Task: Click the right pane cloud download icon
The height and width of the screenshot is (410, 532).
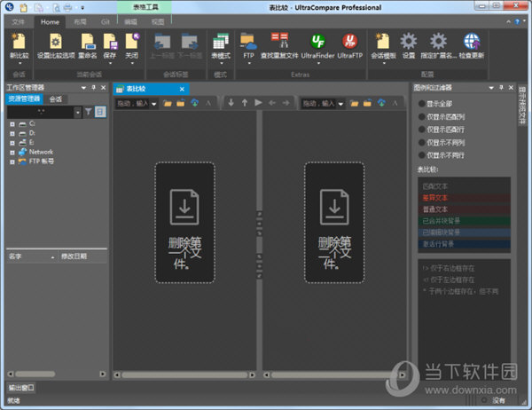Action: pos(381,103)
